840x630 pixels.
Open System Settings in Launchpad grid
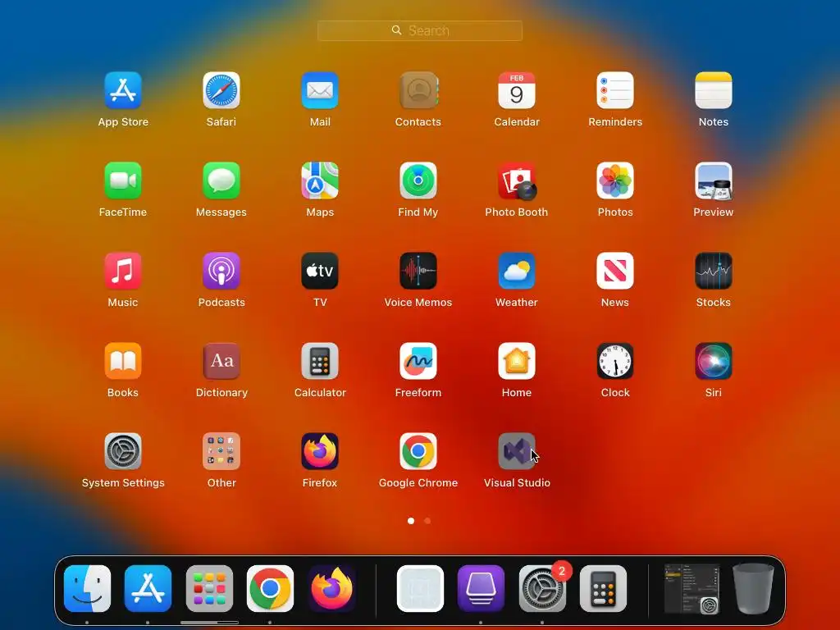tap(123, 452)
